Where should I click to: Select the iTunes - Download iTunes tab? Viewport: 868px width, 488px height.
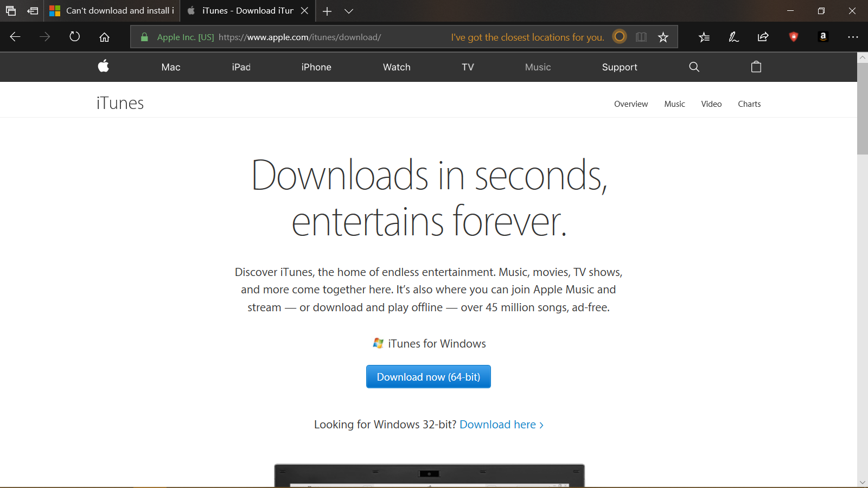pyautogui.click(x=248, y=11)
